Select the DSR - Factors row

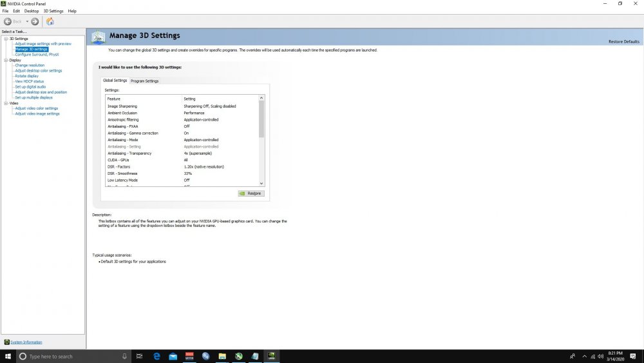click(182, 166)
